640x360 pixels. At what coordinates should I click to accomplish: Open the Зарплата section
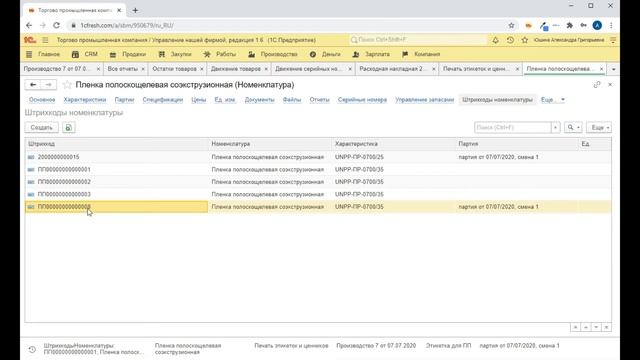[371, 54]
